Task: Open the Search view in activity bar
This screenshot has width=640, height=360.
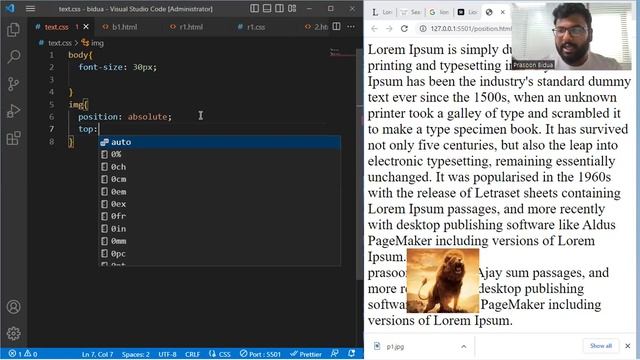Action: (13, 57)
